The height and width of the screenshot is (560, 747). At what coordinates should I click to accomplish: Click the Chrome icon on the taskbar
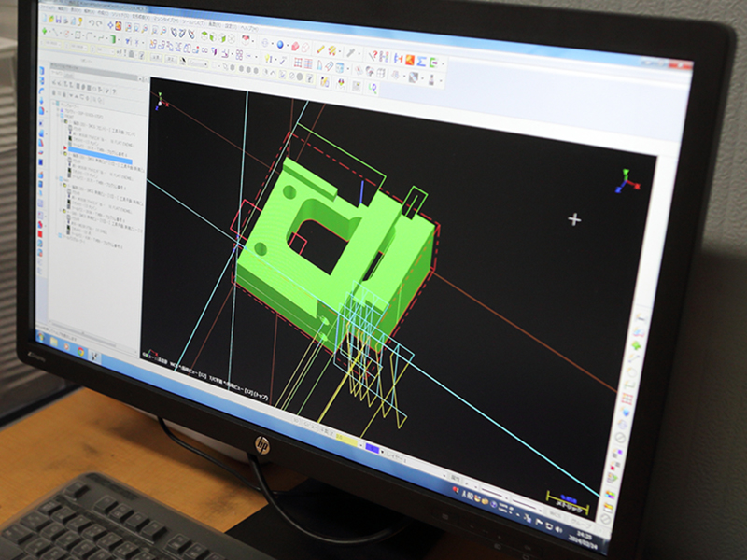[81, 352]
